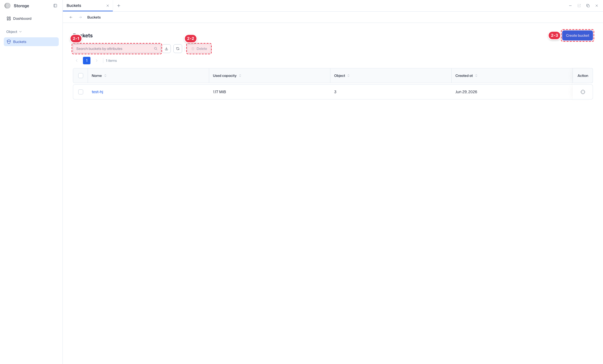Sort by Name column
The image size is (603, 364).
coord(105,76)
